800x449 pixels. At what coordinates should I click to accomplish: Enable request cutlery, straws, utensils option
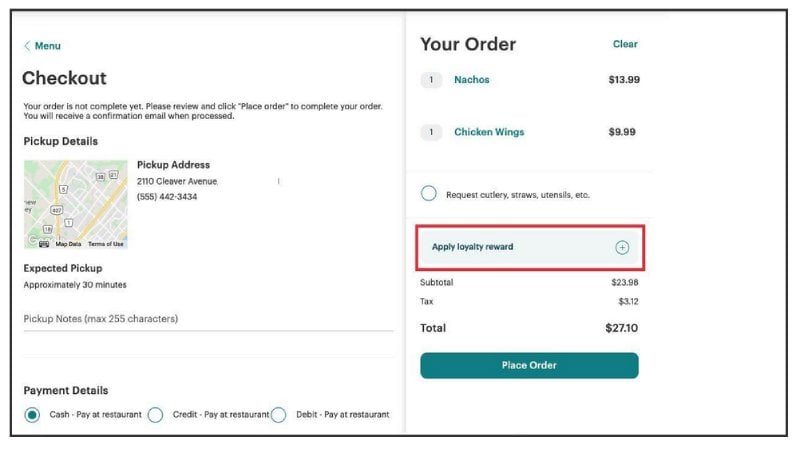429,194
